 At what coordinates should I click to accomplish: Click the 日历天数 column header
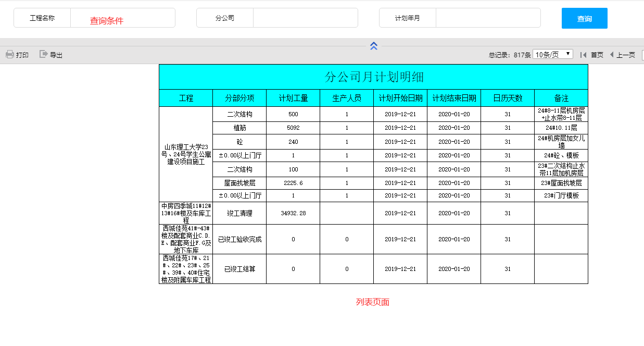coord(508,98)
